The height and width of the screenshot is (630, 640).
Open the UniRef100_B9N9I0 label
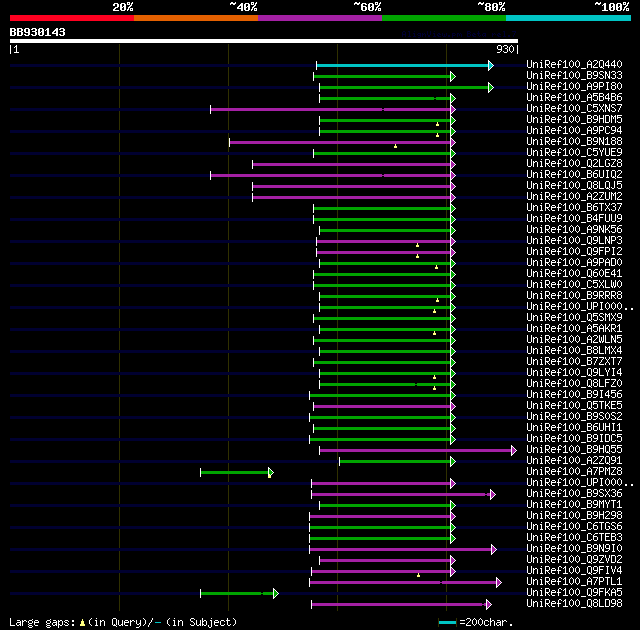tap(574, 549)
